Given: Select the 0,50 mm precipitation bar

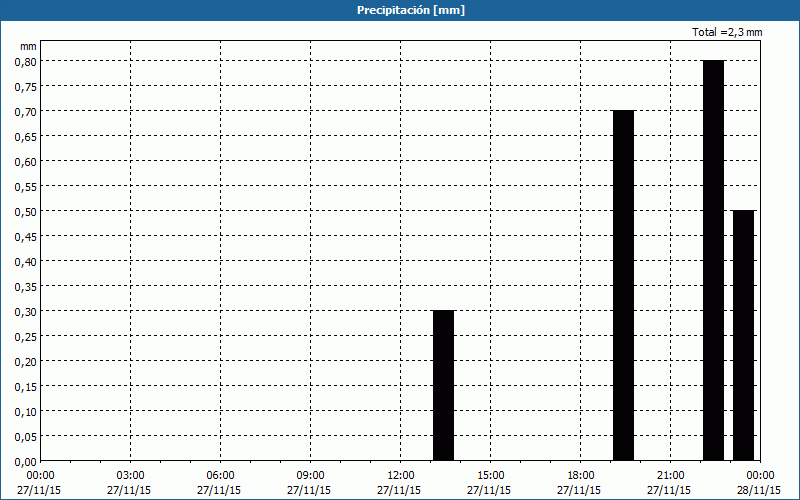Looking at the screenshot, I should coord(743,335).
